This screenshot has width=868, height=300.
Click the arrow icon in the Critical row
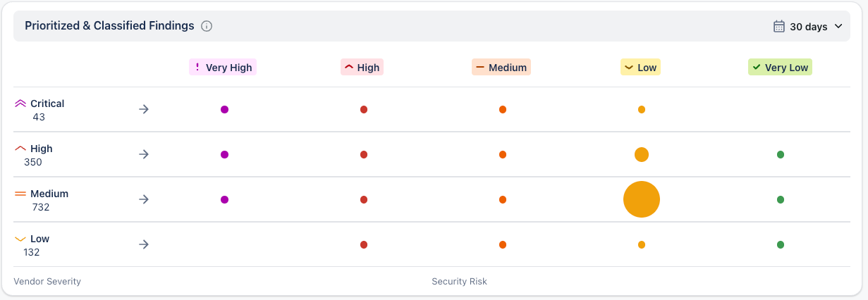144,109
